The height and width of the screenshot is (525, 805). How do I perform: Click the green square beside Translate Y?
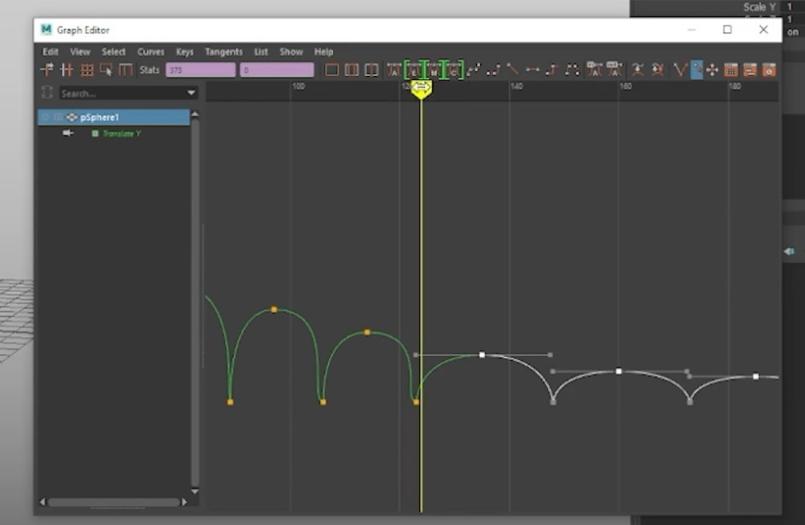(95, 133)
